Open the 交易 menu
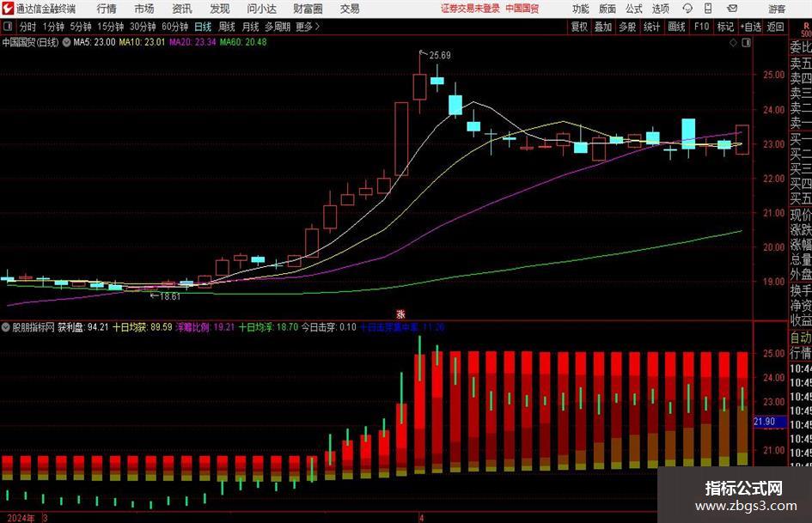Screen dimensions: 812x523 [350, 9]
